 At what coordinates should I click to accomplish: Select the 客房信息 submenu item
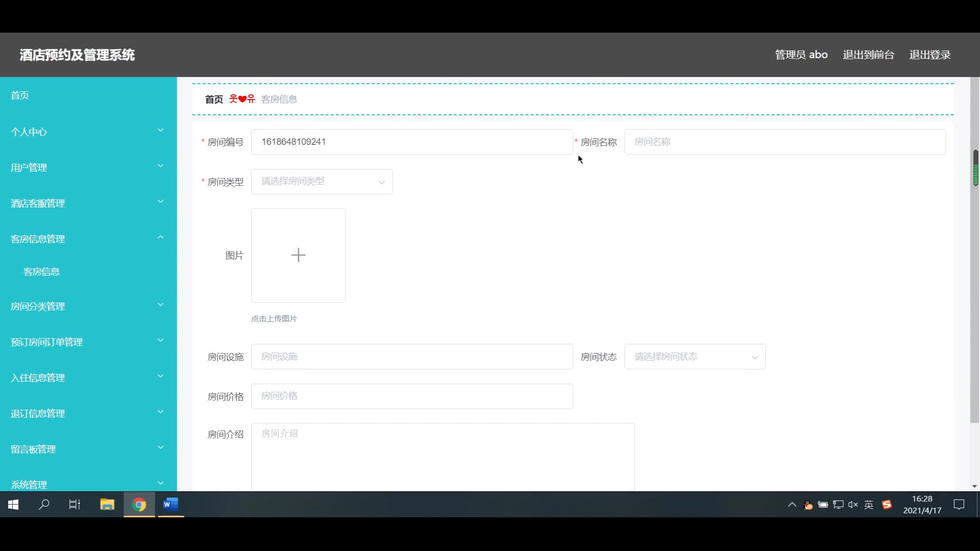[42, 272]
